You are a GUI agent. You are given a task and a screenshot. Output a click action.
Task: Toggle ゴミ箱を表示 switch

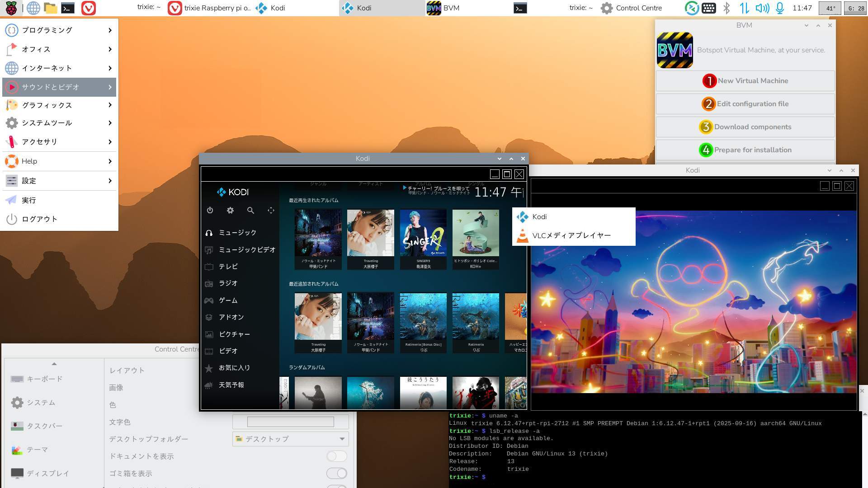pos(337,473)
